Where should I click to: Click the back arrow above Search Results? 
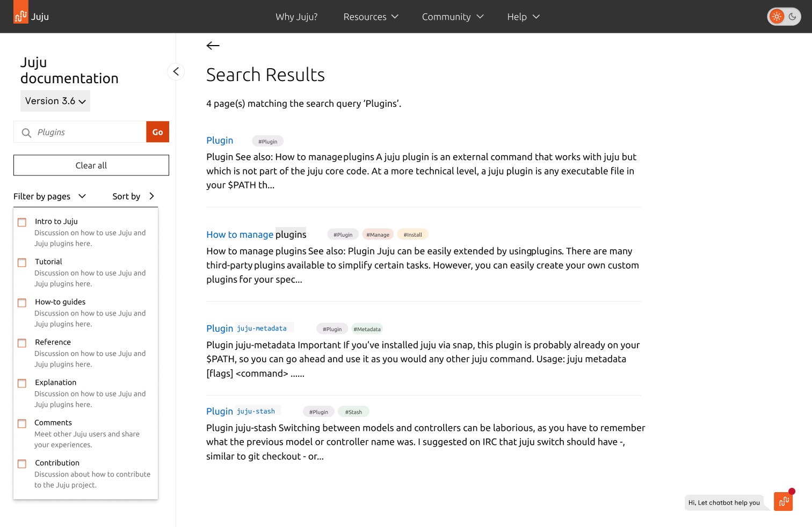coord(213,46)
